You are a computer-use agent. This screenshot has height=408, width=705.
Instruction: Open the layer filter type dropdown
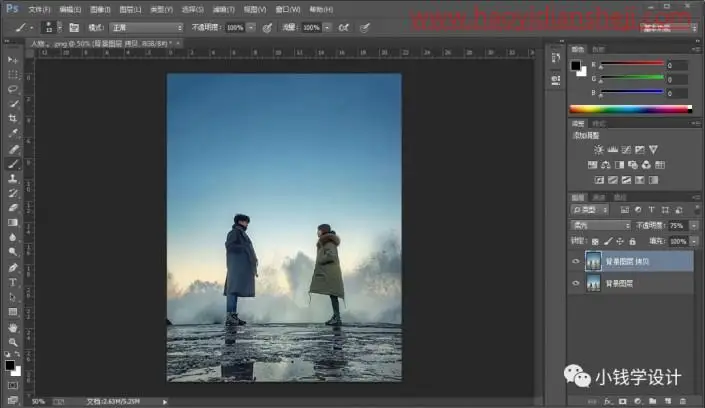click(590, 210)
